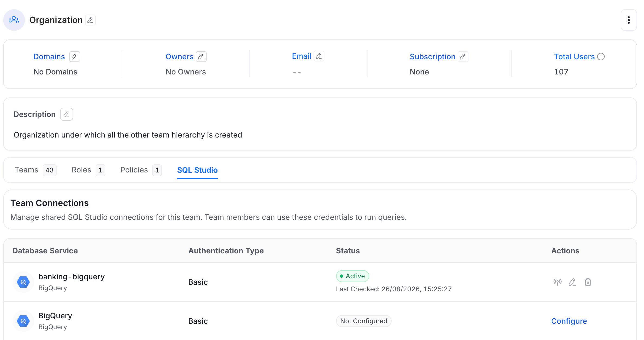Edit Owners with the pencil icon

[201, 57]
